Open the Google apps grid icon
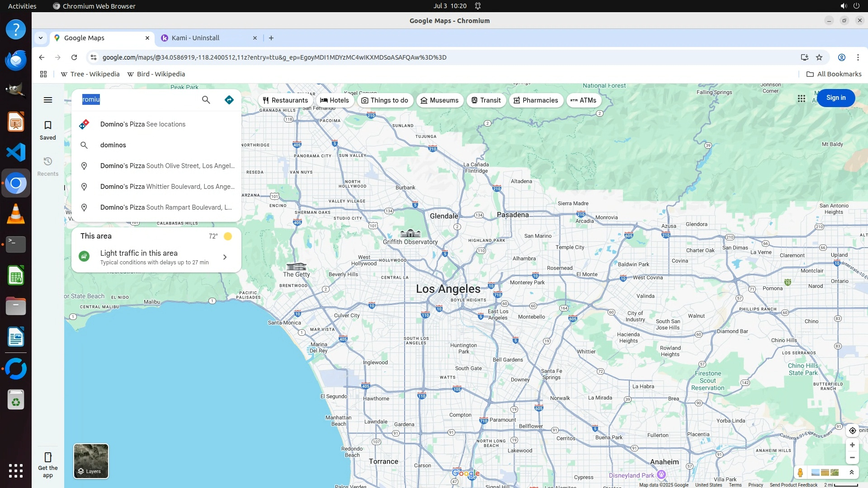The image size is (868, 488). [x=802, y=98]
